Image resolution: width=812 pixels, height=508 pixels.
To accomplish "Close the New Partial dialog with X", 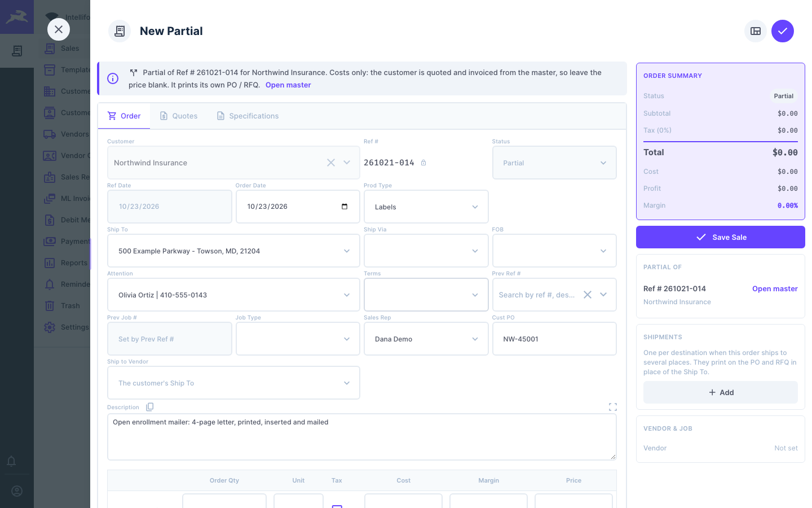I will click(x=59, y=29).
